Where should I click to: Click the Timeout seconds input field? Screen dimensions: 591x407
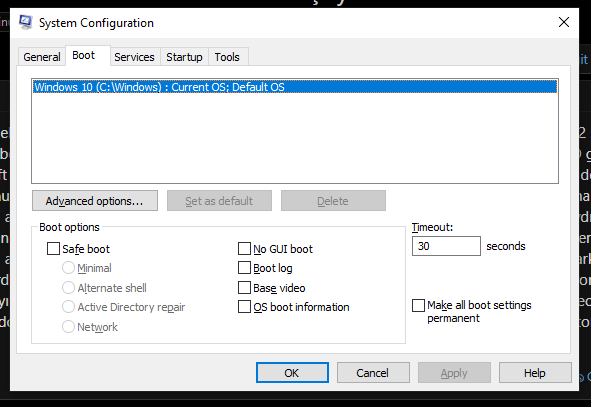(x=446, y=246)
